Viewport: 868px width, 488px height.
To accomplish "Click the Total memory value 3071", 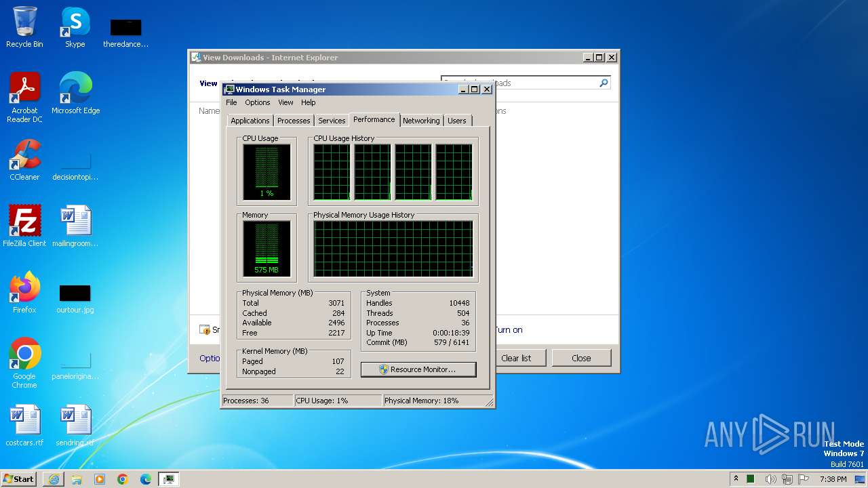I will tap(336, 303).
